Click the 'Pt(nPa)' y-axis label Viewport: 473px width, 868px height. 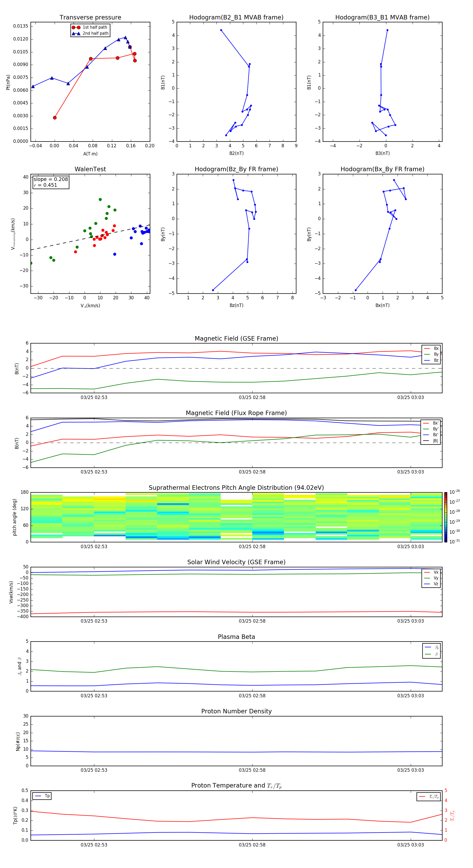coord(8,82)
